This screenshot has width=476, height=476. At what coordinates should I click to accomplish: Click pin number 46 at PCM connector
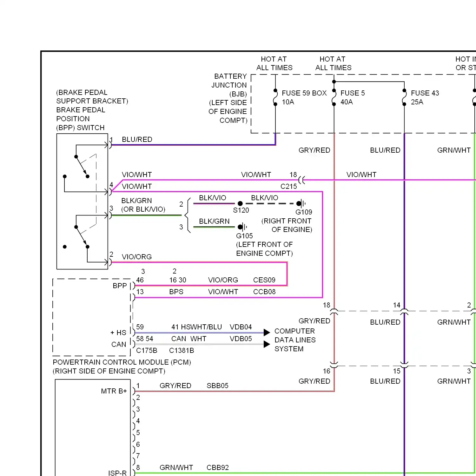click(140, 280)
